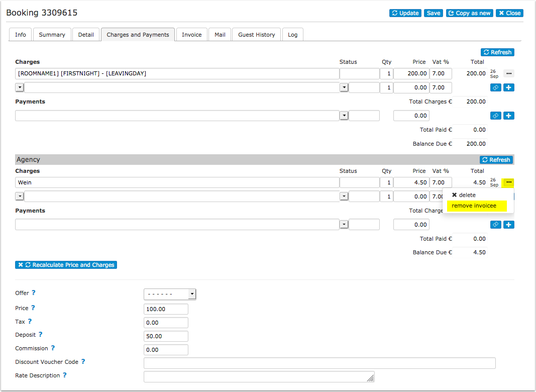The width and height of the screenshot is (536, 392).
Task: Click the tag icon in the Agency payments row
Action: point(496,225)
